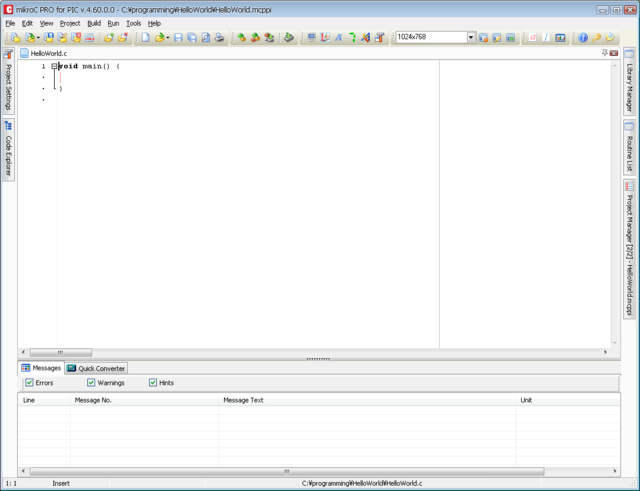Open the Project menu
Image resolution: width=640 pixels, height=491 pixels.
coord(70,23)
